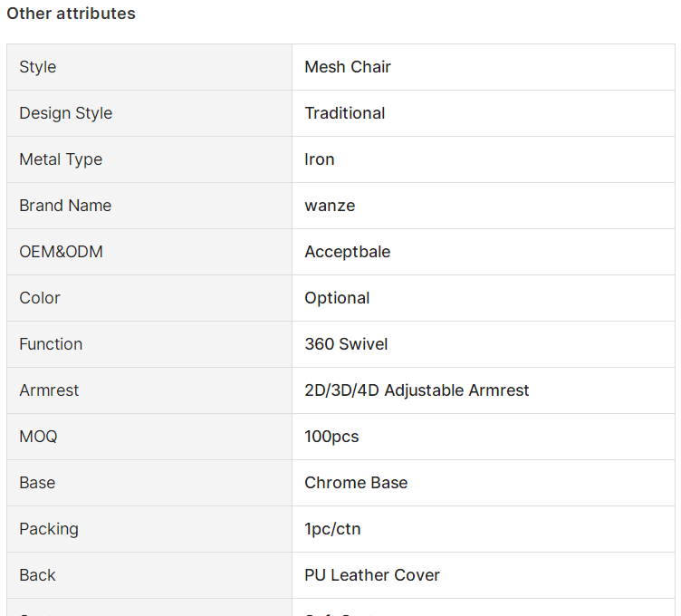
Task: Click the Chrome Base value
Action: coord(356,483)
